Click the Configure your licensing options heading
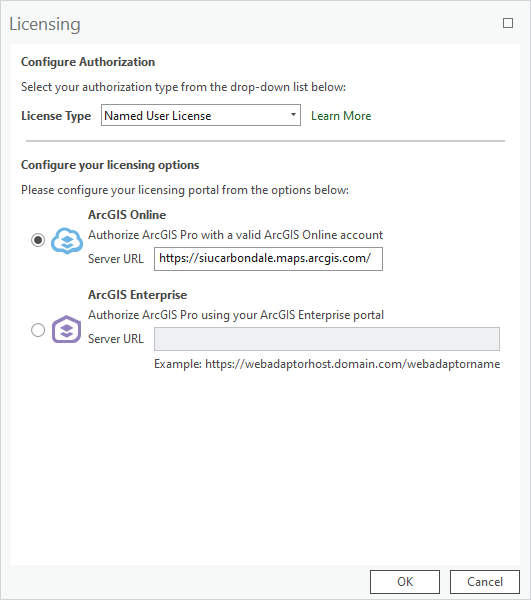The width and height of the screenshot is (531, 600). point(110,165)
